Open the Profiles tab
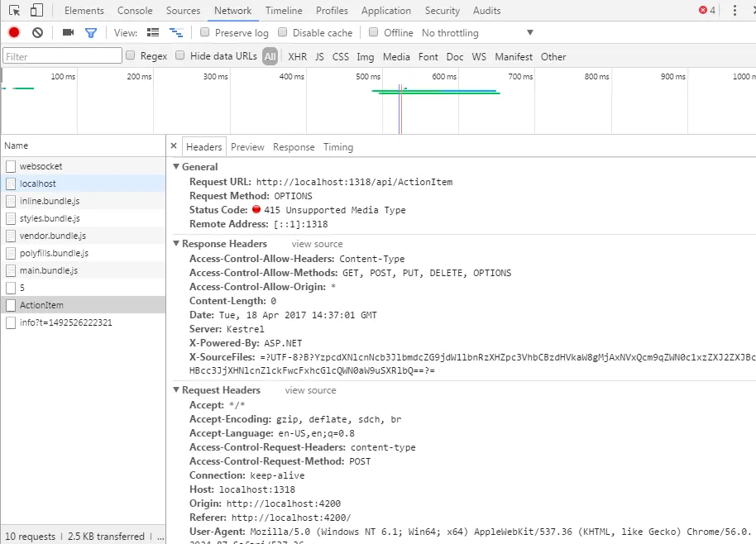The height and width of the screenshot is (544, 756). point(332,11)
